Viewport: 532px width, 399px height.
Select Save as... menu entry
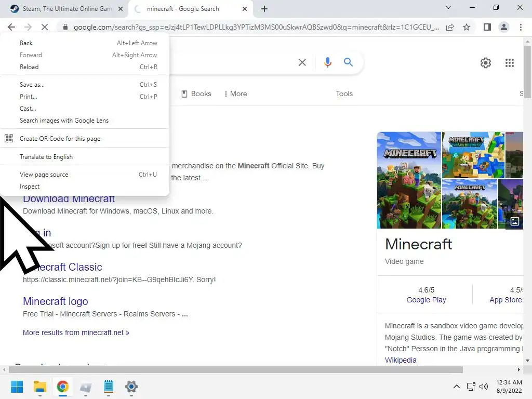point(85,85)
